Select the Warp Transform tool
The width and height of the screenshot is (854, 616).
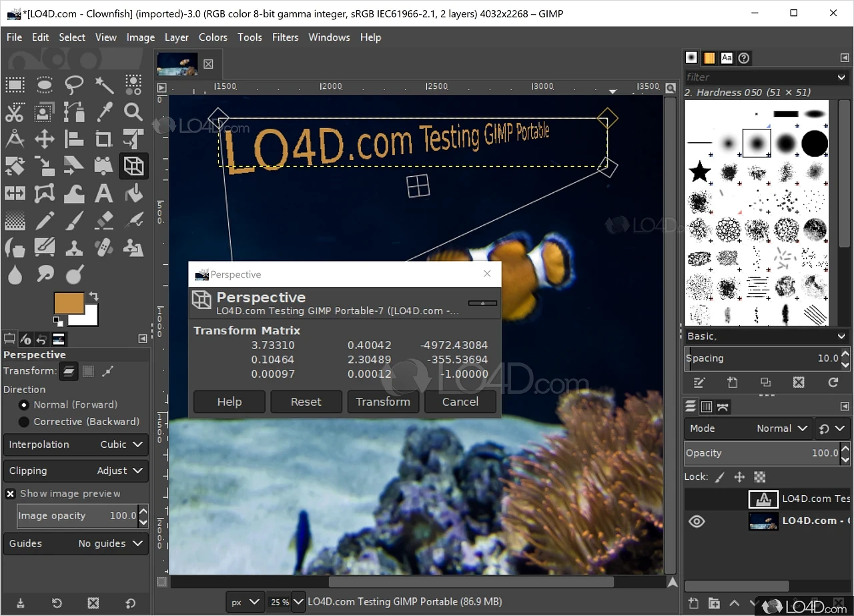click(74, 194)
